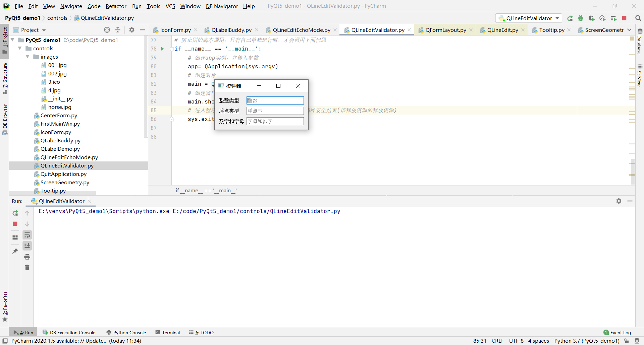Click the 整数类型 integer input field

275,100
